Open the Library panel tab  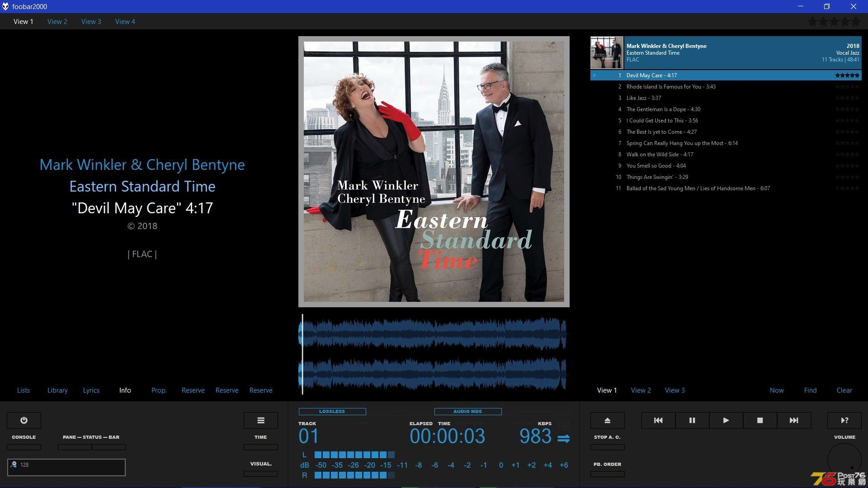coord(57,390)
